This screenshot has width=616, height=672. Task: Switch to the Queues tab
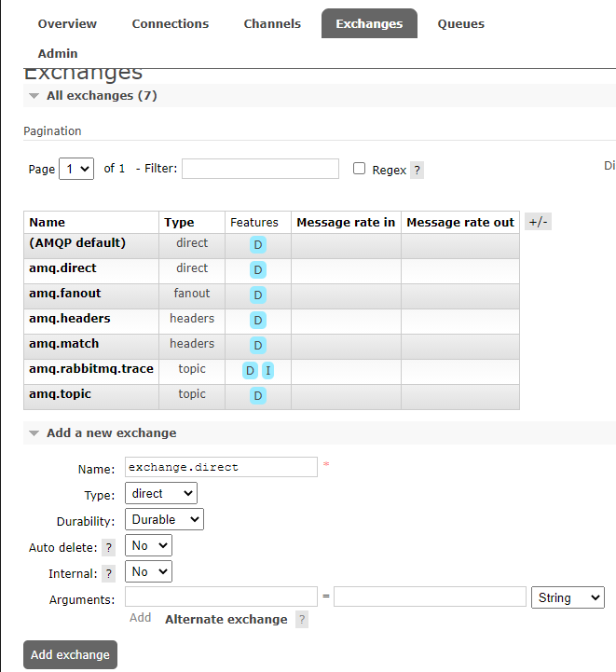point(461,23)
